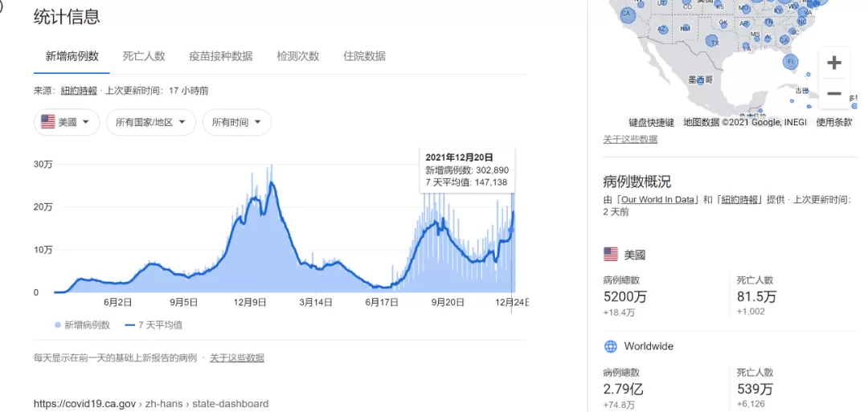Open 关于这些数据 link below the chart
Viewport: 868px width, 412px height.
pos(237,358)
